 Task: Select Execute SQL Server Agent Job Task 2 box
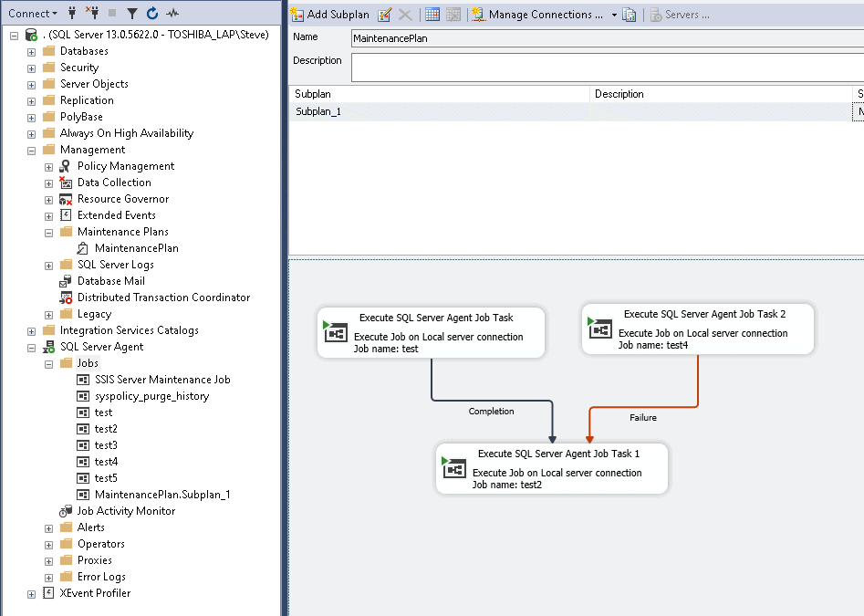click(698, 329)
